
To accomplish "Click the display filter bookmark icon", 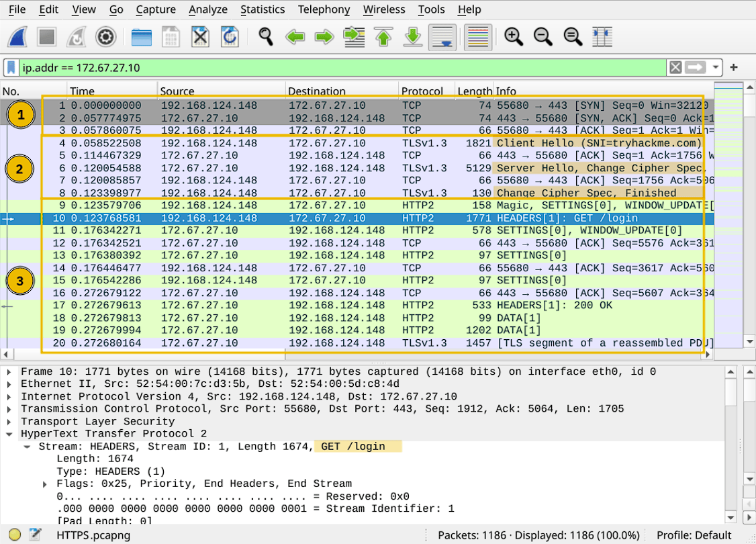I will point(11,68).
